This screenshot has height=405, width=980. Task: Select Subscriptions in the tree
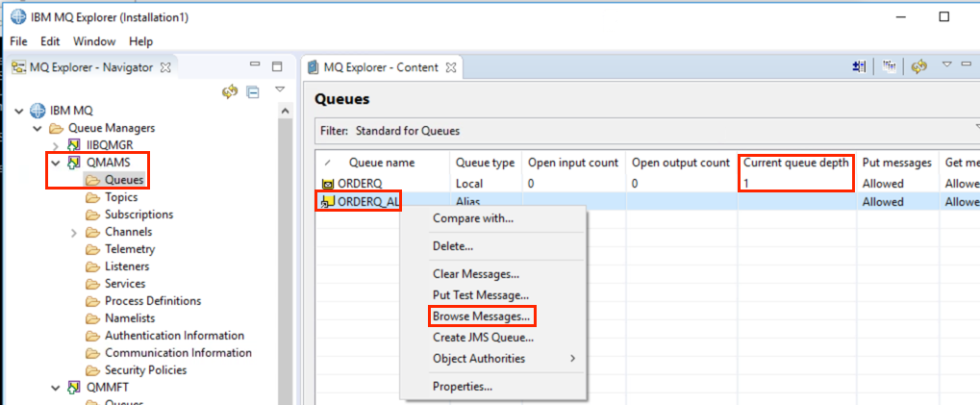pos(138,215)
